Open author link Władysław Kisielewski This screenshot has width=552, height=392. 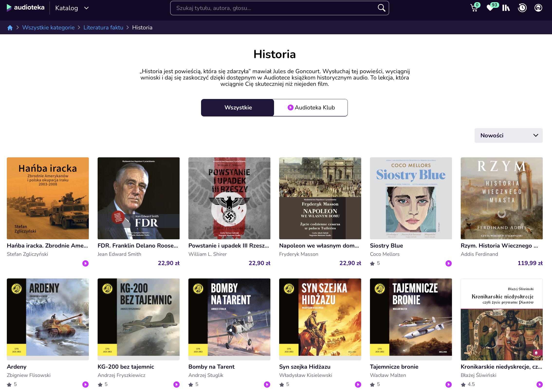(x=305, y=375)
